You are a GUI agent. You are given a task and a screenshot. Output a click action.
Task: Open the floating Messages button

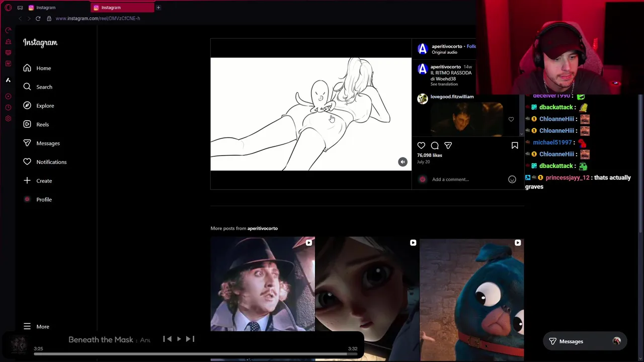click(585, 341)
